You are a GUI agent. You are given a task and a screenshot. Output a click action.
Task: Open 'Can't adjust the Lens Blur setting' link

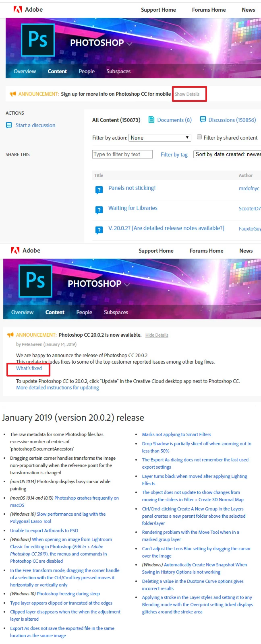coord(196,552)
